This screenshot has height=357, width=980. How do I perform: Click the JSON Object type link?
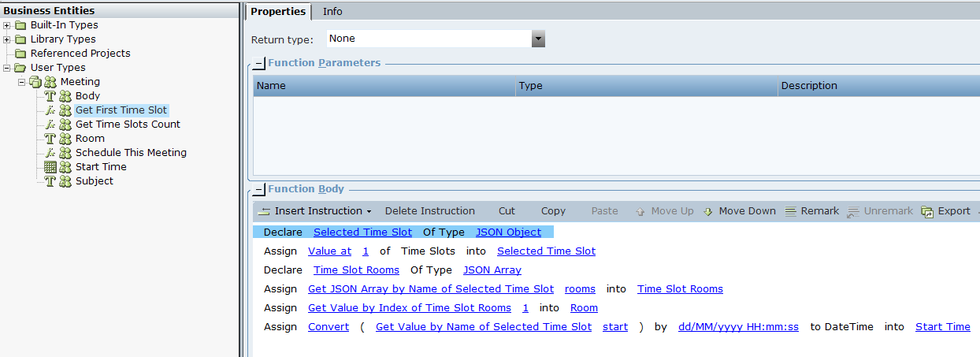pos(508,232)
